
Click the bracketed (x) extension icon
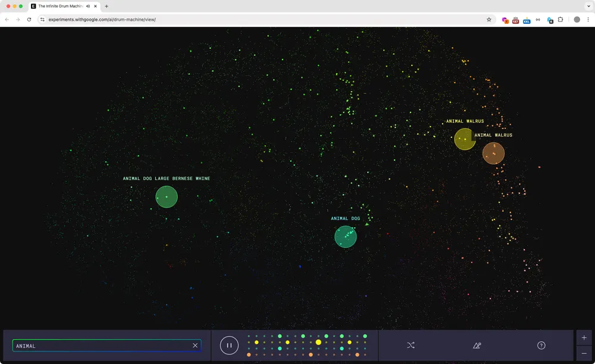pyautogui.click(x=538, y=20)
